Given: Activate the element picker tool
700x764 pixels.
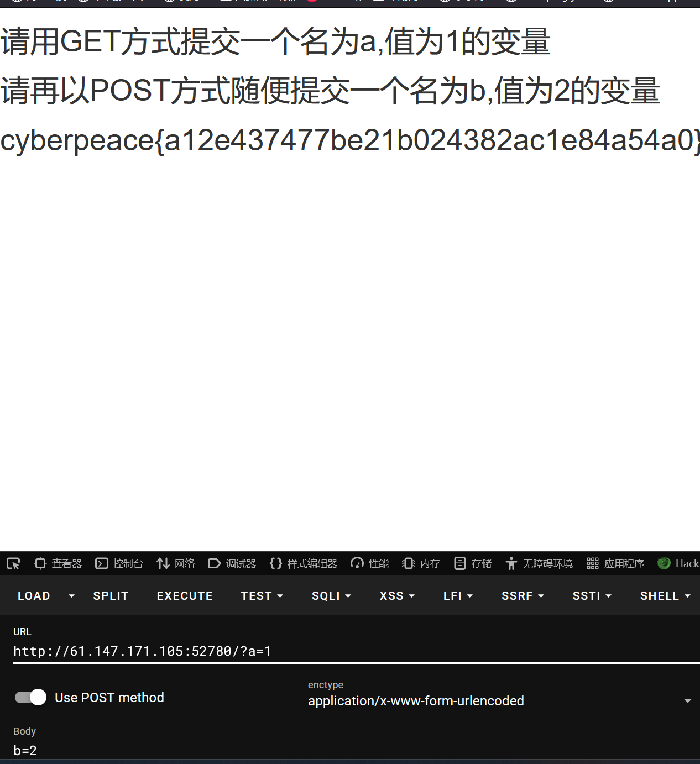Looking at the screenshot, I should pos(13,563).
